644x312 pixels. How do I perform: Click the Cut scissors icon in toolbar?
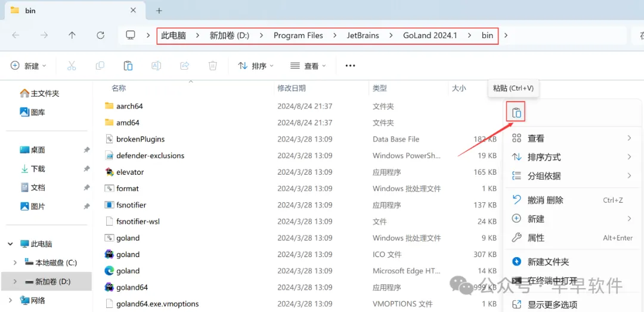[72, 66]
